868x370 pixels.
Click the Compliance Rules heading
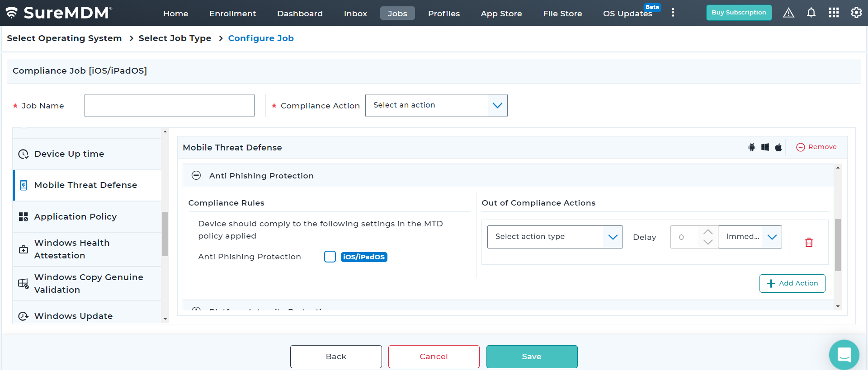pyautogui.click(x=226, y=203)
